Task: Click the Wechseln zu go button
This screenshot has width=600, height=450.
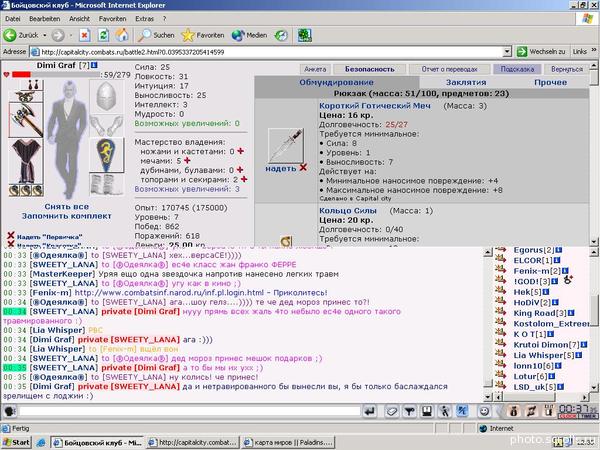Action: (541, 52)
